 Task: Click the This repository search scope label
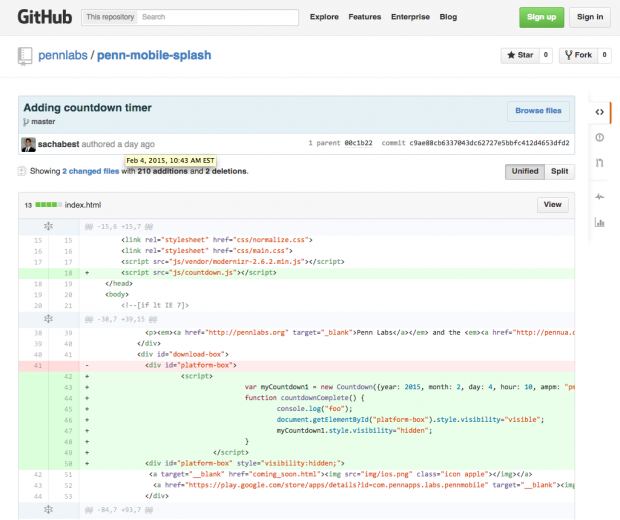110,17
